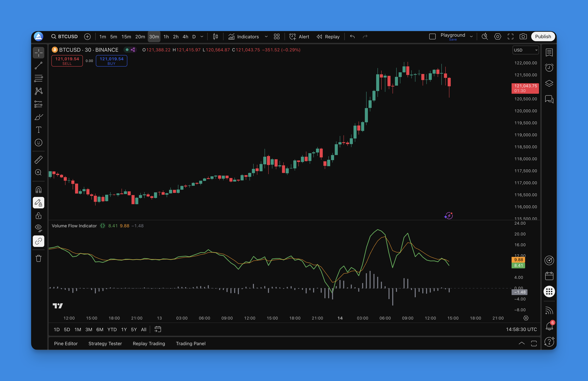Screen dimensions: 588x381
Task: Open the indicator templates grid
Action: tap(277, 36)
